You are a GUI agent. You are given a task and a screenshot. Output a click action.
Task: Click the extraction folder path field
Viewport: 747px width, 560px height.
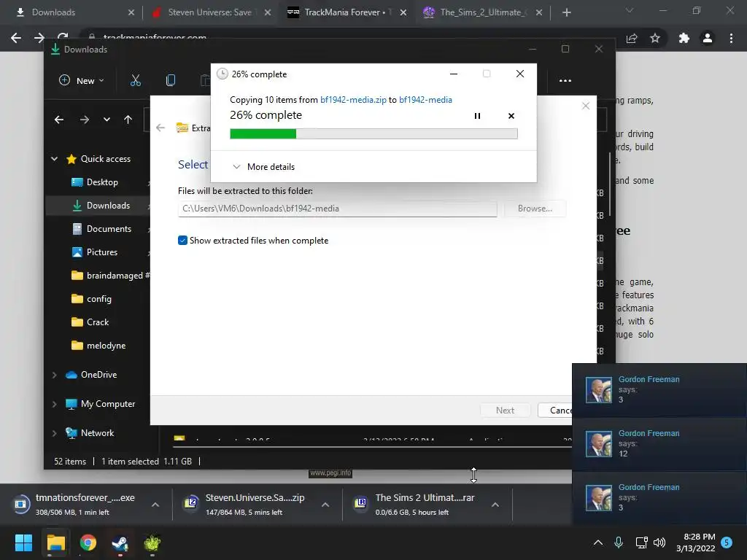tap(337, 209)
